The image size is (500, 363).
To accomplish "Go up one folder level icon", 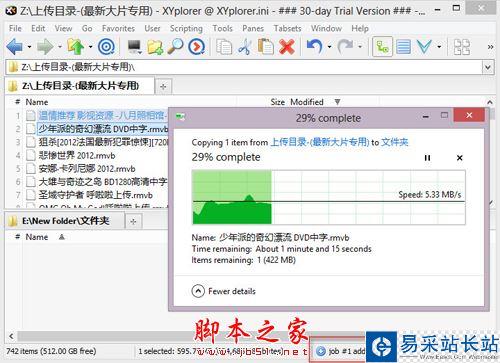I will [x=76, y=47].
